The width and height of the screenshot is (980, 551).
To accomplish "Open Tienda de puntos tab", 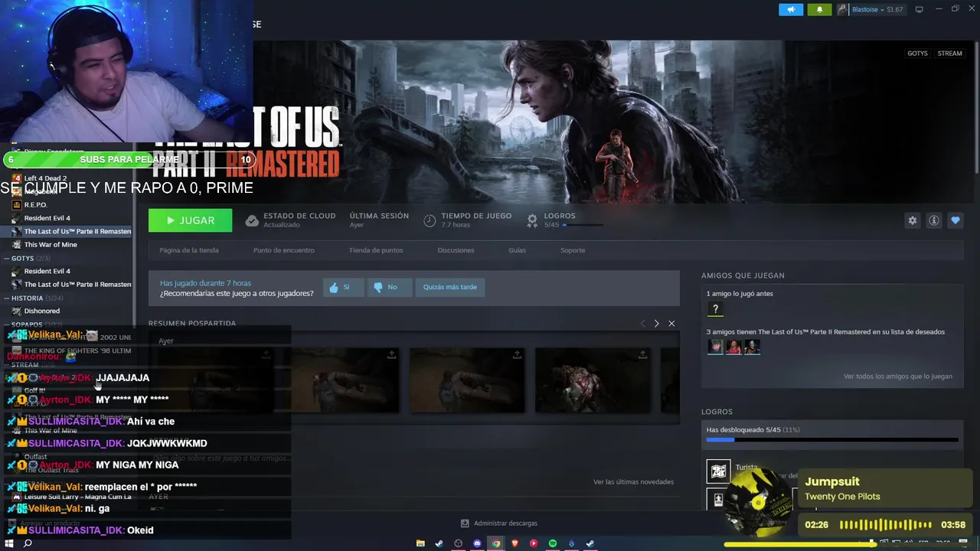I will click(x=376, y=250).
